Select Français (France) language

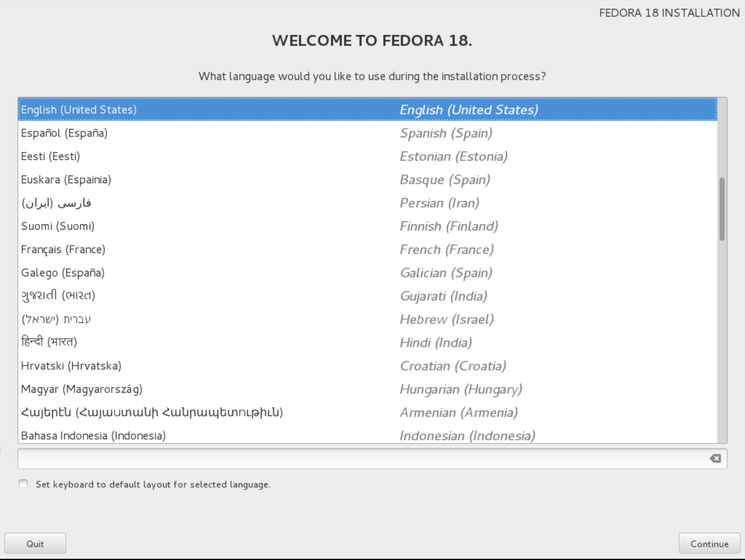click(x=368, y=249)
